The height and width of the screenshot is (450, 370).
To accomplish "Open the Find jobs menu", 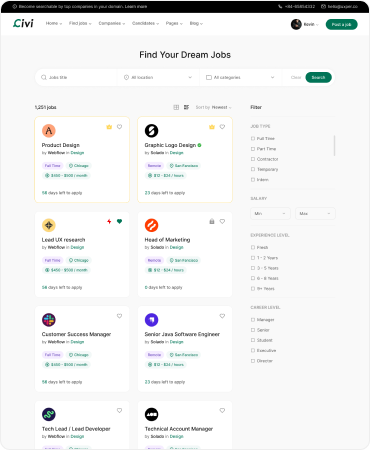I will 80,23.
